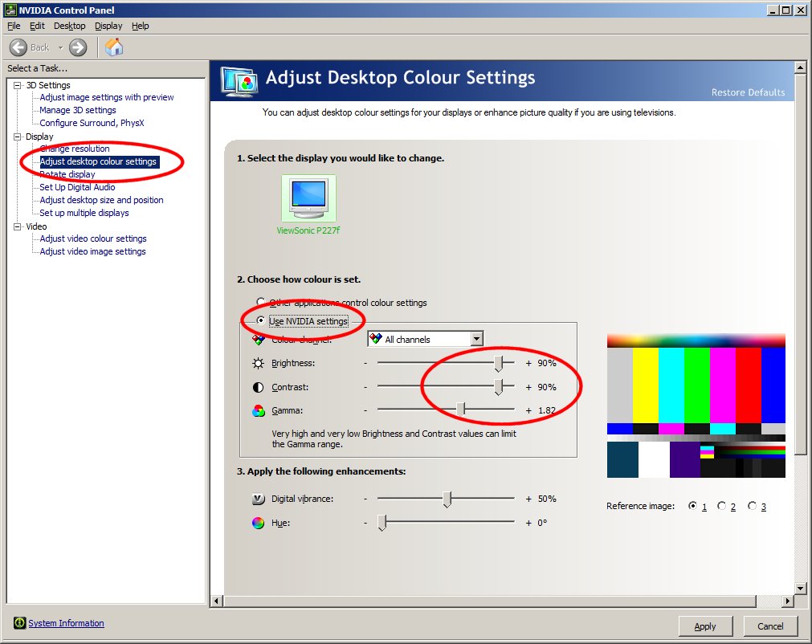Select the ViewSonic P227f monitor icon
Viewport: 812px width, 644px height.
click(309, 198)
